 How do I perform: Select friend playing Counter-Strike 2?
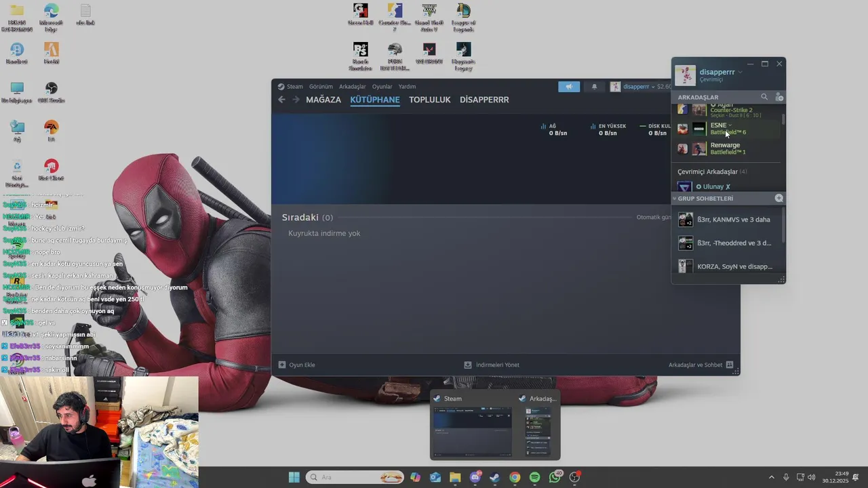pyautogui.click(x=729, y=110)
